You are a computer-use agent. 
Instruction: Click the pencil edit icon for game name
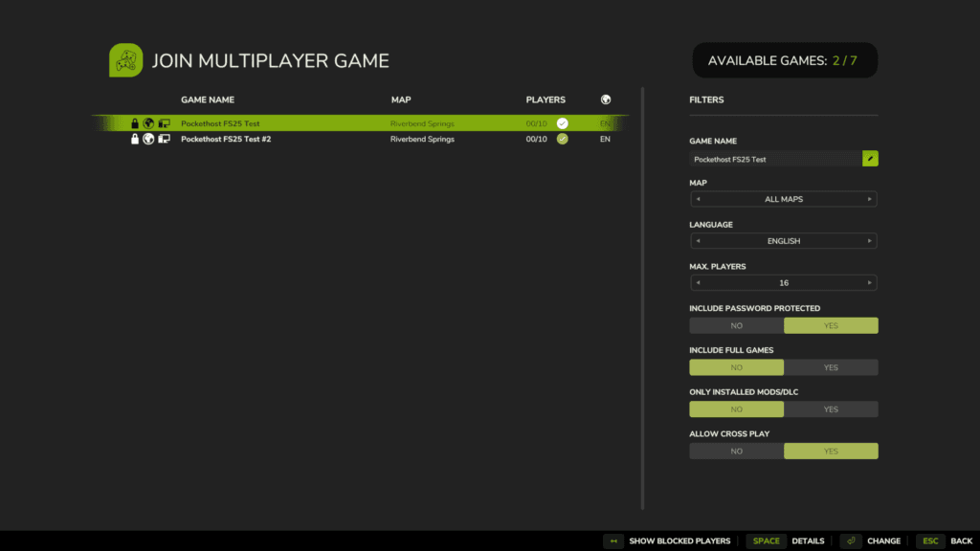[x=870, y=159]
